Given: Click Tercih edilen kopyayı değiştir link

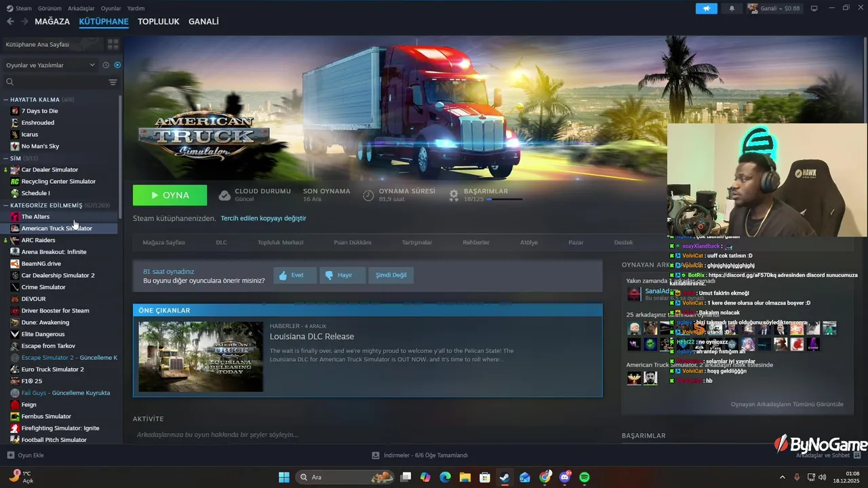Looking at the screenshot, I should pyautogui.click(x=263, y=218).
